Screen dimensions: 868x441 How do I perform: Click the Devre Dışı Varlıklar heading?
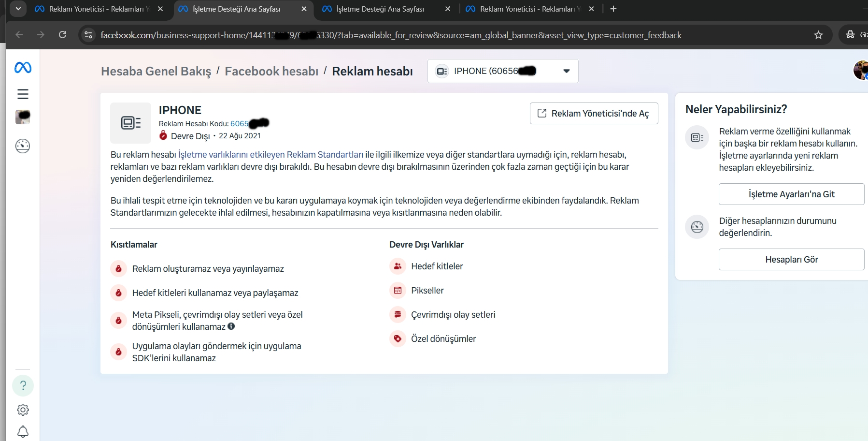[x=427, y=245]
